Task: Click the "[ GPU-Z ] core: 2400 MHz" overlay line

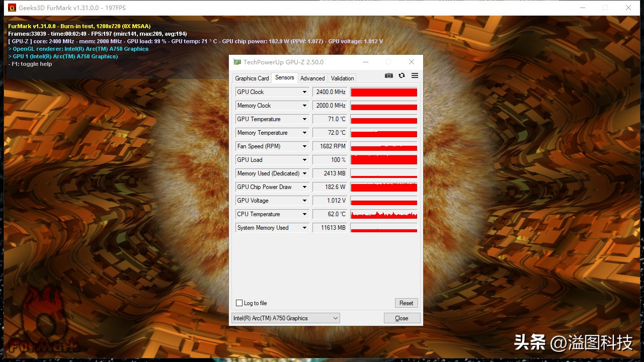Action: (x=195, y=41)
